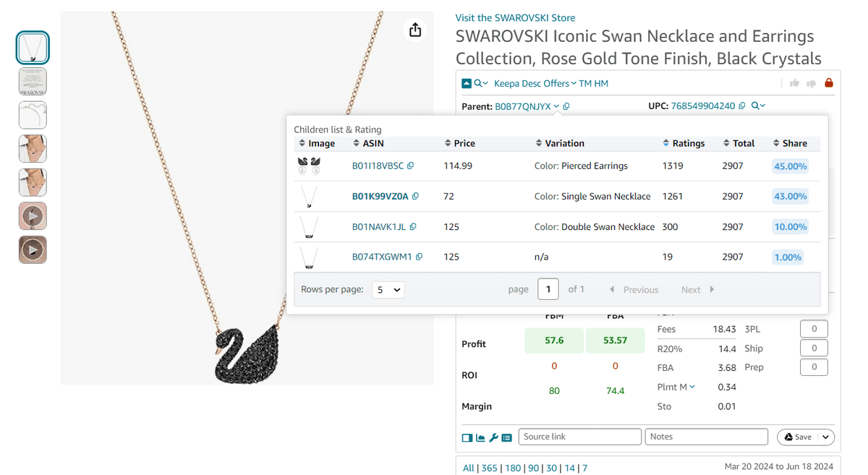The width and height of the screenshot is (868, 475).
Task: Click the 45.00% share badge
Action: pos(790,166)
